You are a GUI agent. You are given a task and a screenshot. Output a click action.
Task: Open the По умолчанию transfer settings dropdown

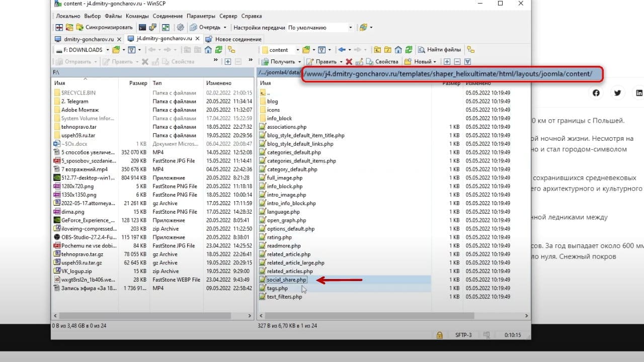coord(320,27)
